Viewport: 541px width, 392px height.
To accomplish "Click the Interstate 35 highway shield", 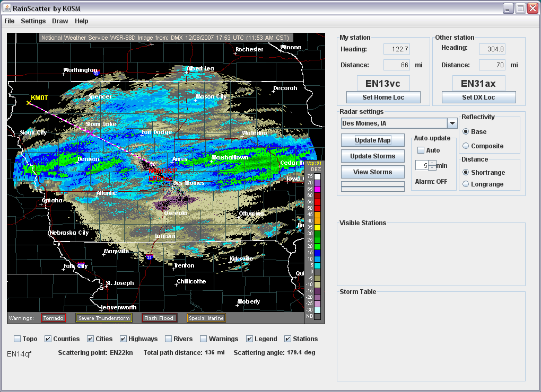I will click(150, 257).
